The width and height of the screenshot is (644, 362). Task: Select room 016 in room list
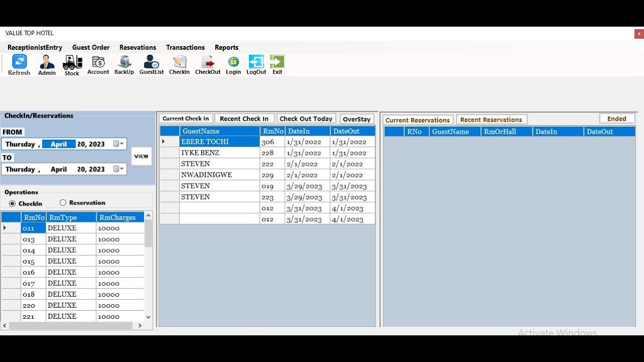pyautogui.click(x=73, y=273)
